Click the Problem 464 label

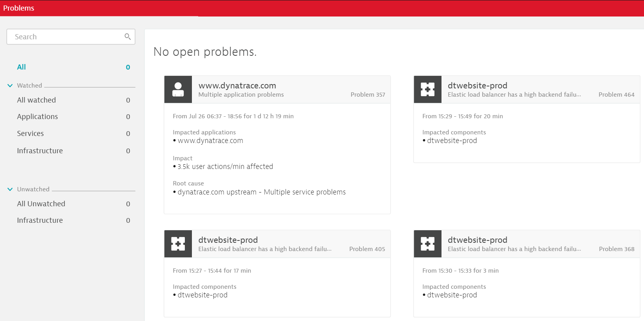coord(617,95)
